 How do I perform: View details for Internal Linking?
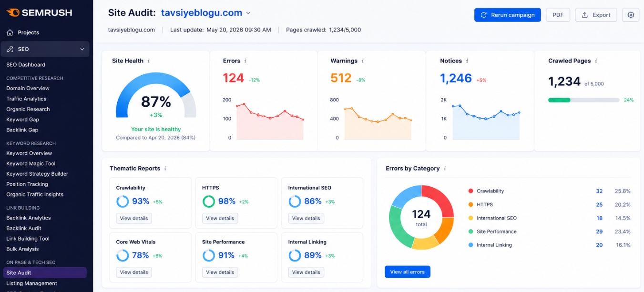point(306,272)
